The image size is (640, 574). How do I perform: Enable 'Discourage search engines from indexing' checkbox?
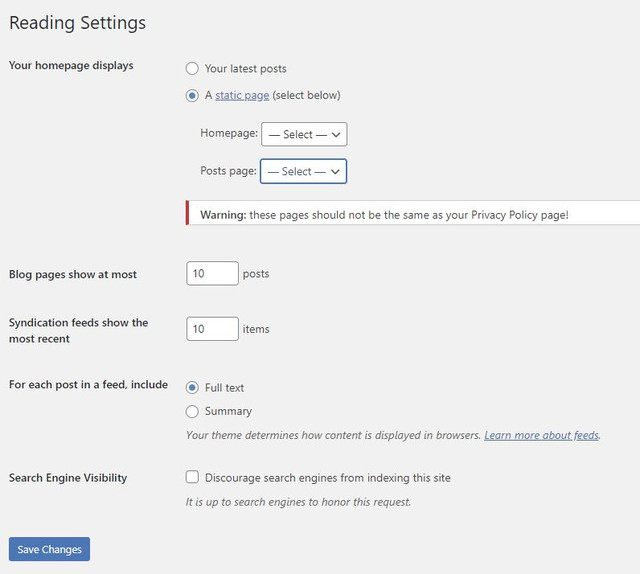192,477
